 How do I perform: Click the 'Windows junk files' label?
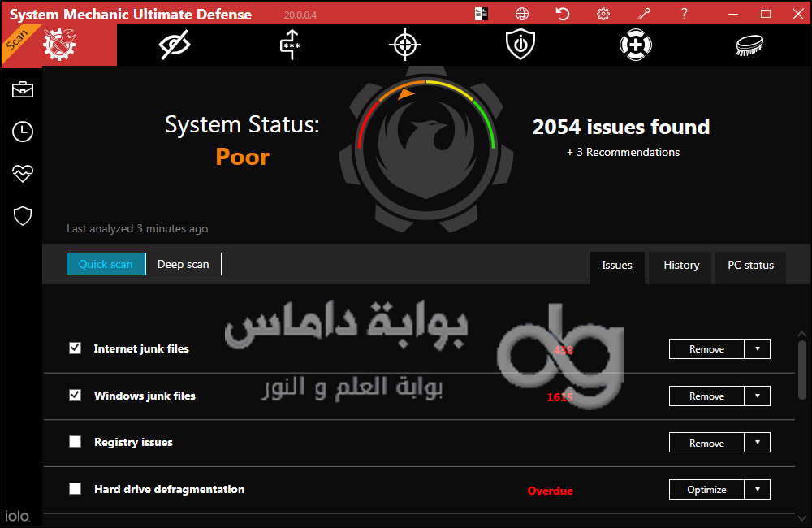145,396
